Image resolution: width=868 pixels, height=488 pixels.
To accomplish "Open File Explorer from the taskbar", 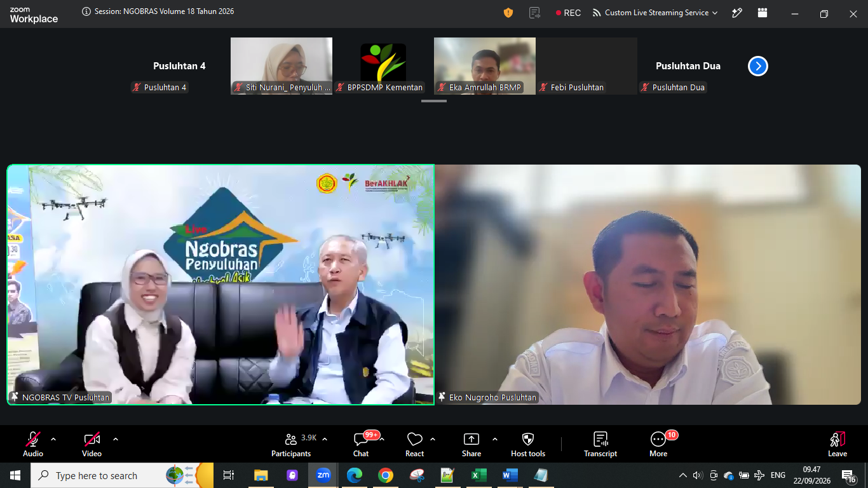I will pyautogui.click(x=261, y=475).
